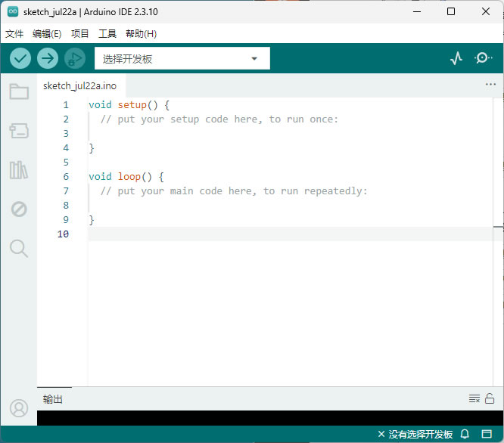504x443 pixels.
Task: Click the void setup() code line
Action: click(129, 105)
